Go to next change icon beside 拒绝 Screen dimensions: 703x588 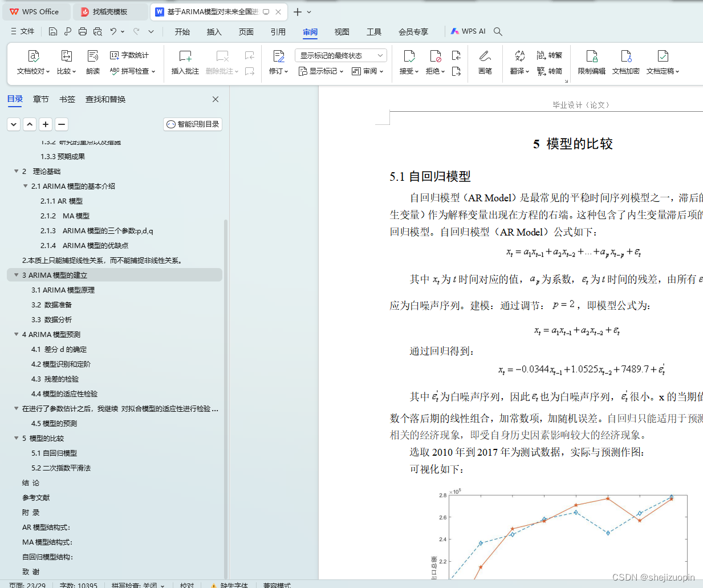[x=456, y=71]
